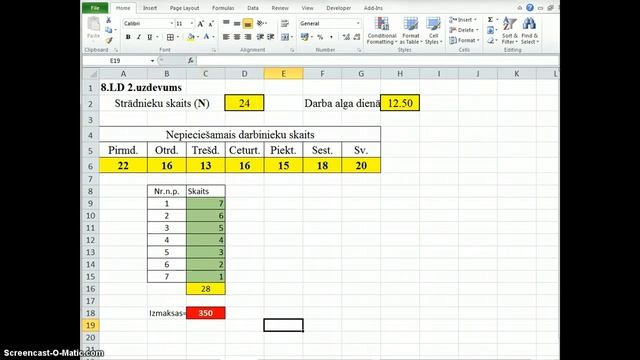
Task: Select yellow cell containing 24
Action: (244, 103)
